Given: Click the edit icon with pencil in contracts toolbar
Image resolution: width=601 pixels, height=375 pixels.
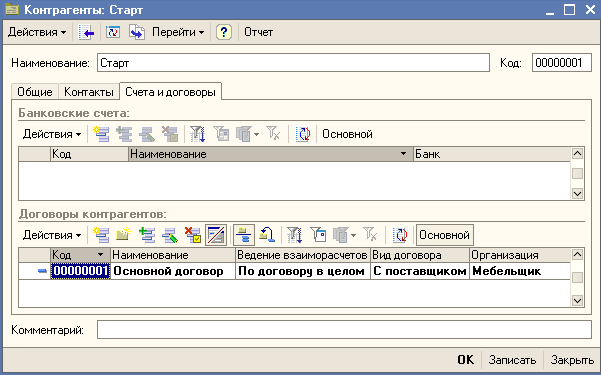Looking at the screenshot, I should [170, 235].
